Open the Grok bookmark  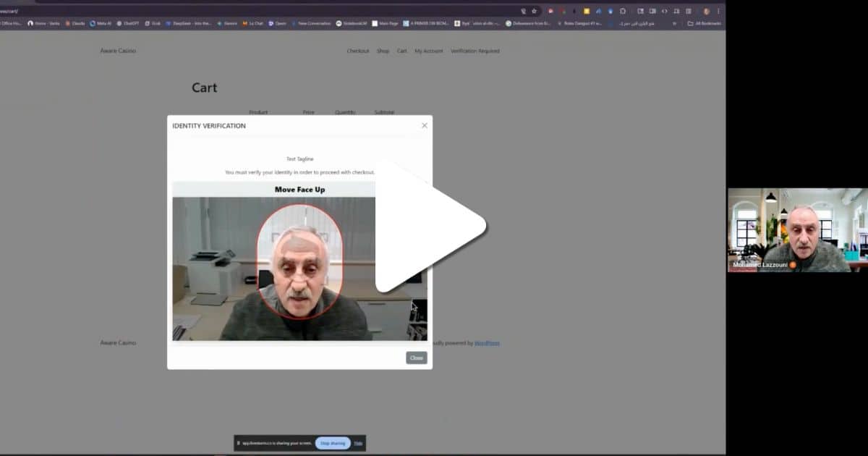[153, 23]
